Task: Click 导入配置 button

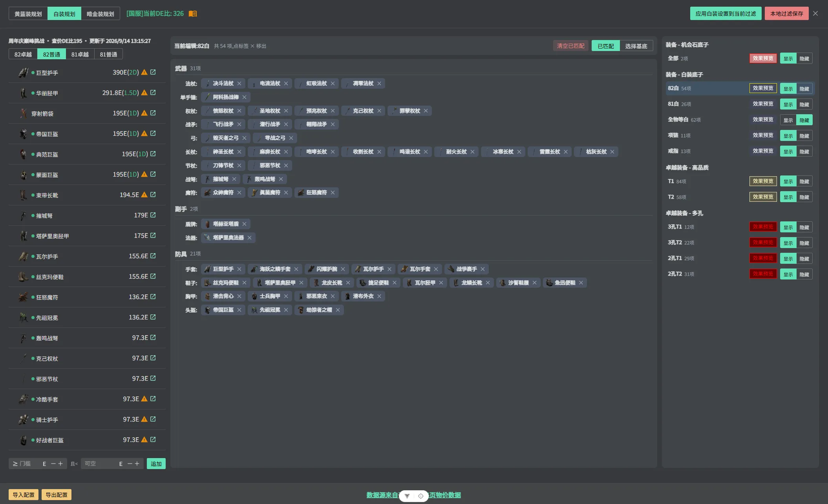Action: click(x=24, y=495)
